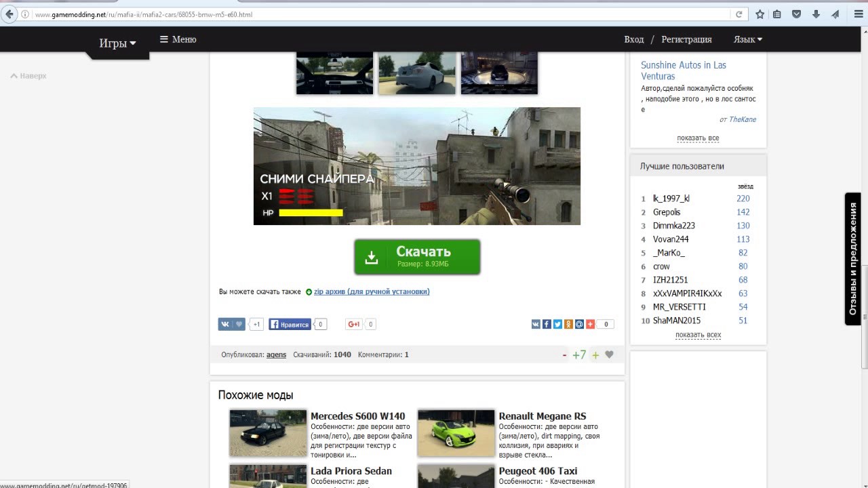The height and width of the screenshot is (488, 868).
Task: Click показать все under comments
Action: [x=698, y=138]
